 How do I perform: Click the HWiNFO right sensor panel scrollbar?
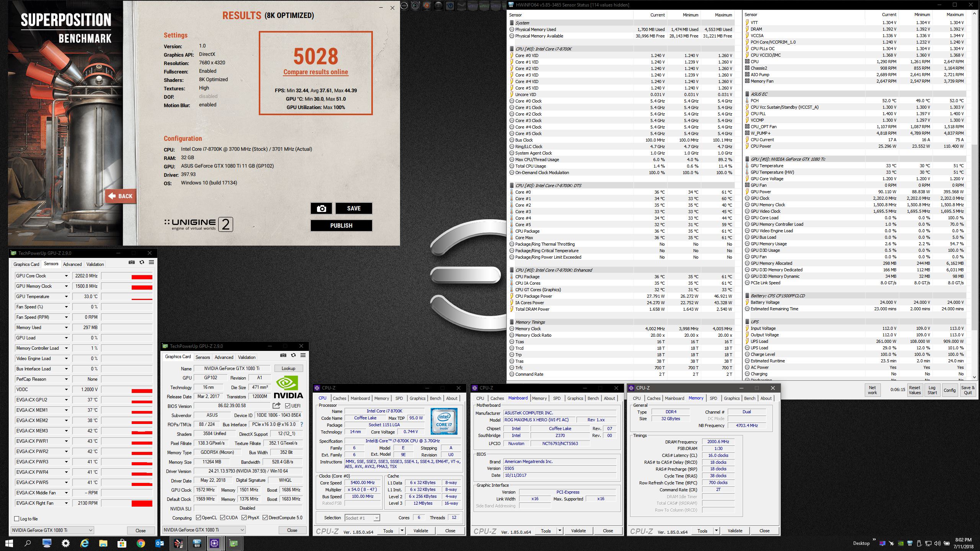973,237
